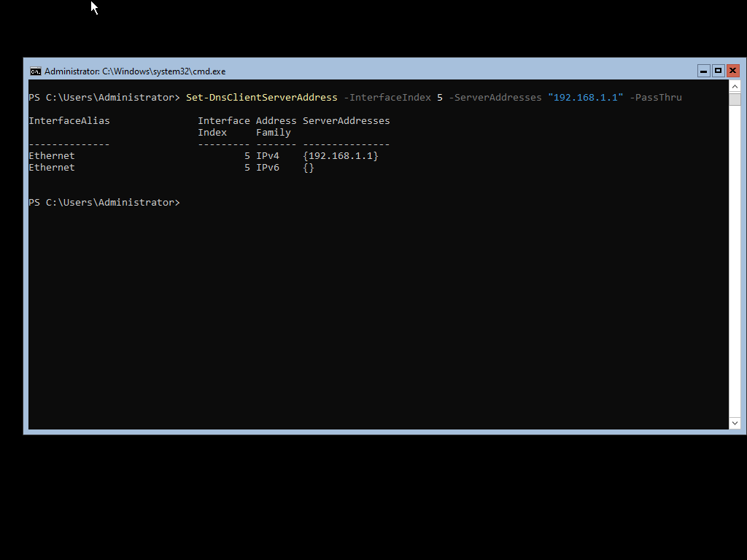The width and height of the screenshot is (747, 560).
Task: Click the scrollbar up arrow
Action: coord(735,86)
